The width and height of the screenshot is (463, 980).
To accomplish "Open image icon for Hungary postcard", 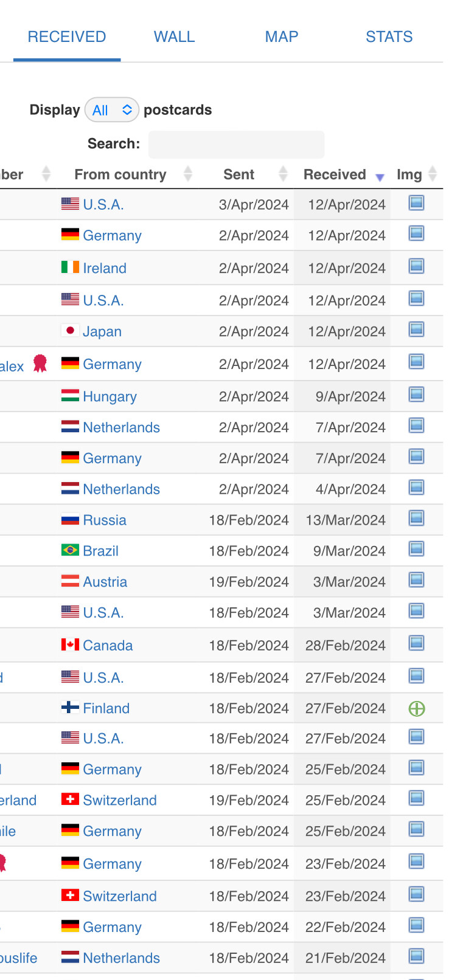I will coord(416,395).
